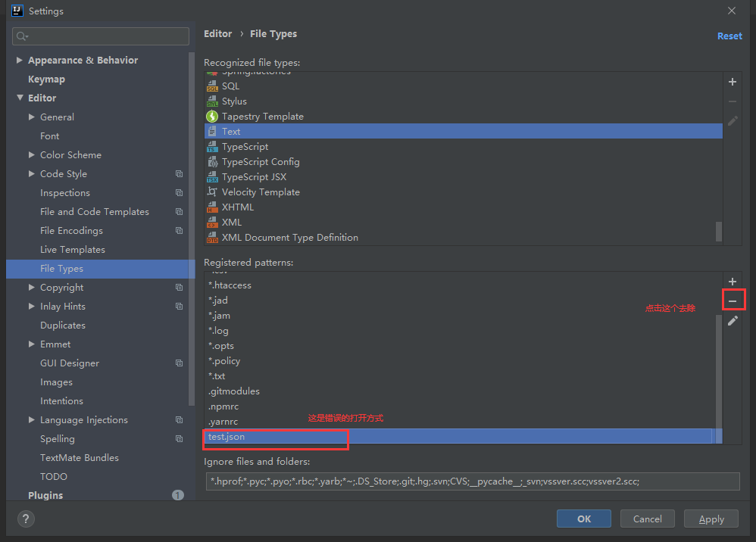Open the help question mark button
Screen dimensions: 756x542
[x=26, y=519]
